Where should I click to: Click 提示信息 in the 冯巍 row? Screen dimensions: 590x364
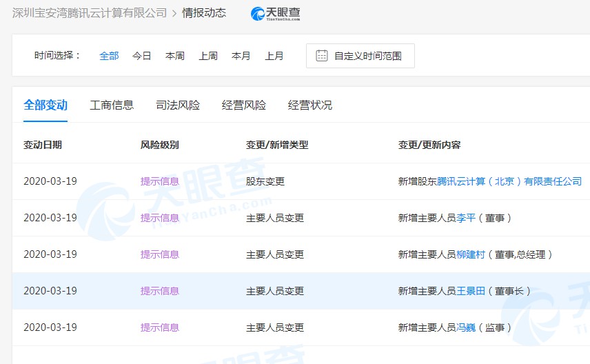160,327
